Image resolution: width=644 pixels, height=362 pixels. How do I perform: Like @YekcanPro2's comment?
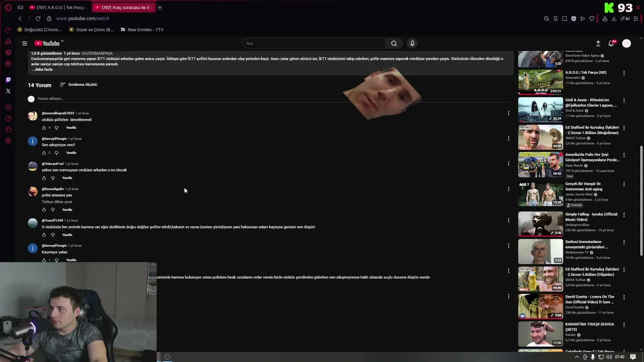[44, 178]
